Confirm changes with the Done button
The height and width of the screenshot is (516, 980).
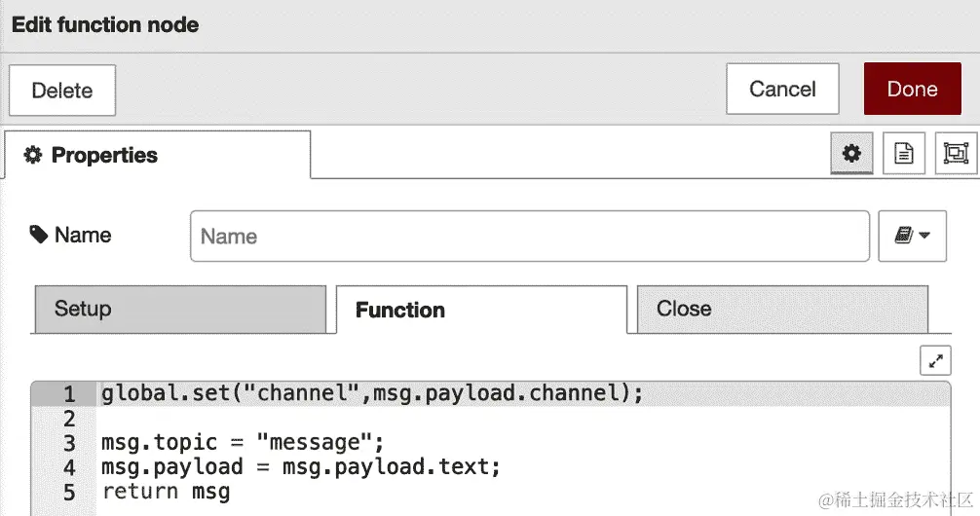[913, 89]
